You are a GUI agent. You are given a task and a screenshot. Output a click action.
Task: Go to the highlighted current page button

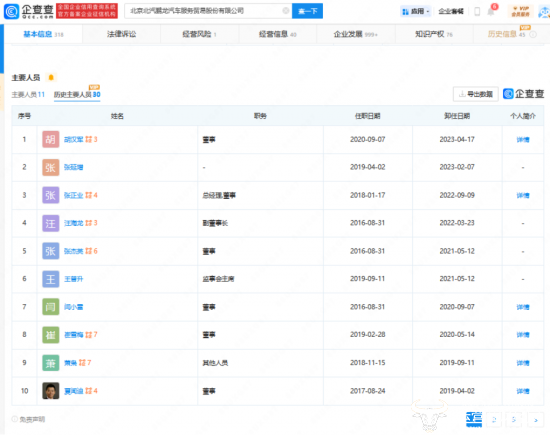[474, 419]
